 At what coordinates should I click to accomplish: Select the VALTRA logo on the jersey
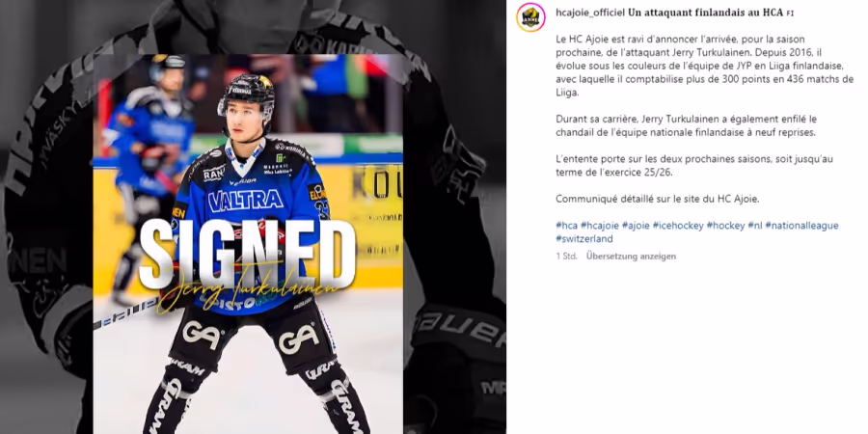[x=245, y=200]
